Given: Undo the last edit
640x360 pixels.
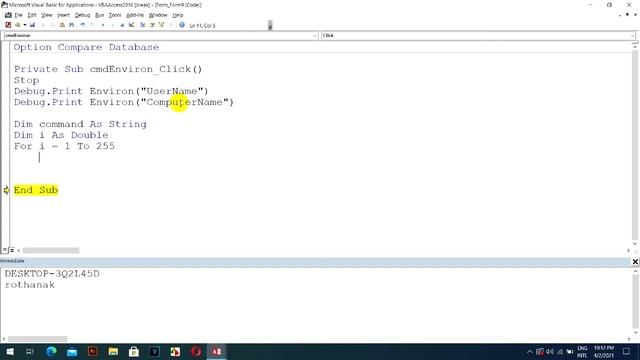Looking at the screenshot, I should coord(83,25).
